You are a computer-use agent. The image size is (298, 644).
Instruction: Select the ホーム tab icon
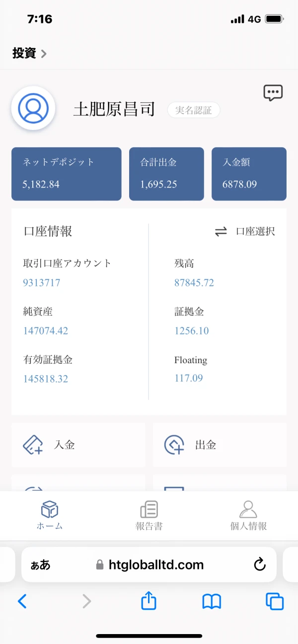click(x=50, y=508)
